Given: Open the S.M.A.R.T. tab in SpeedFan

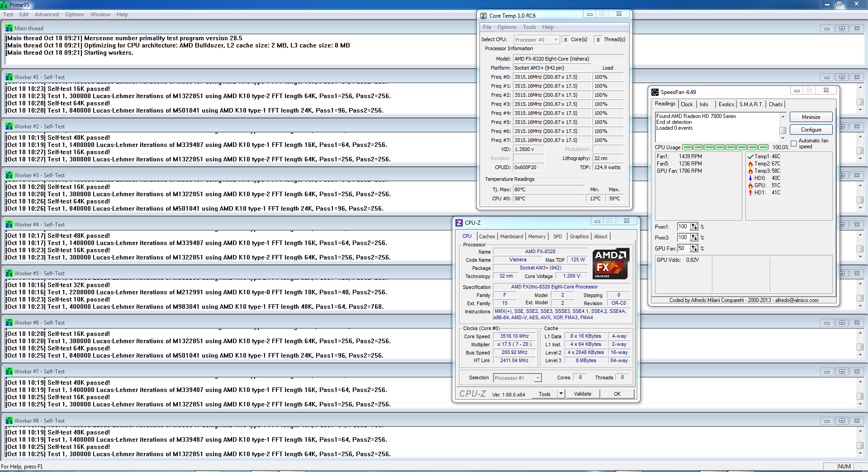Looking at the screenshot, I should 751,104.
